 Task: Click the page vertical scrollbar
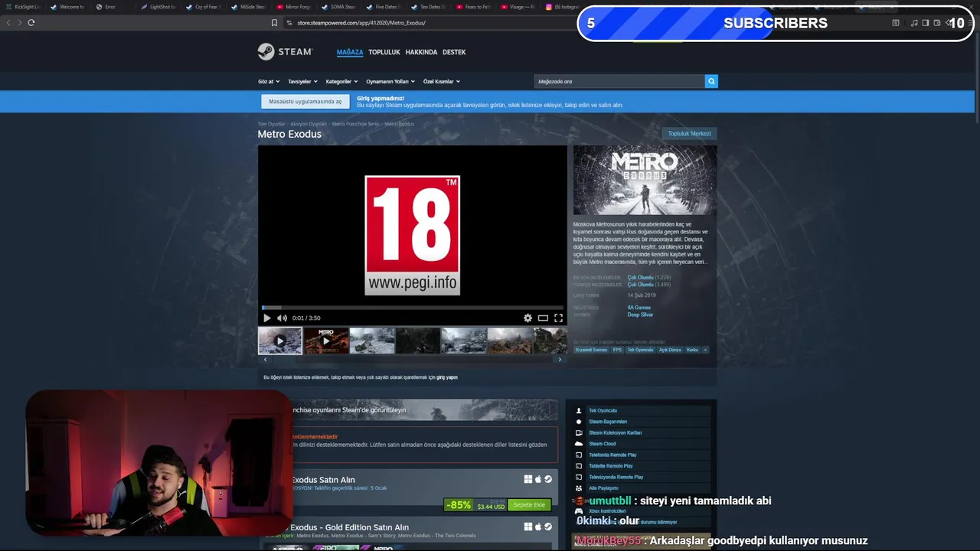point(977,77)
